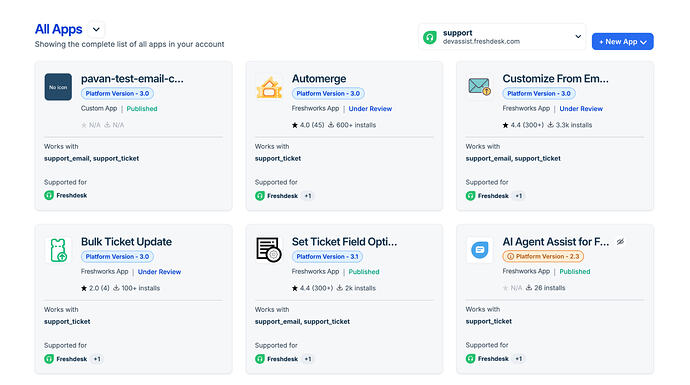Open the Set Ticket Field Opti... title
The image size is (690, 385).
(344, 242)
